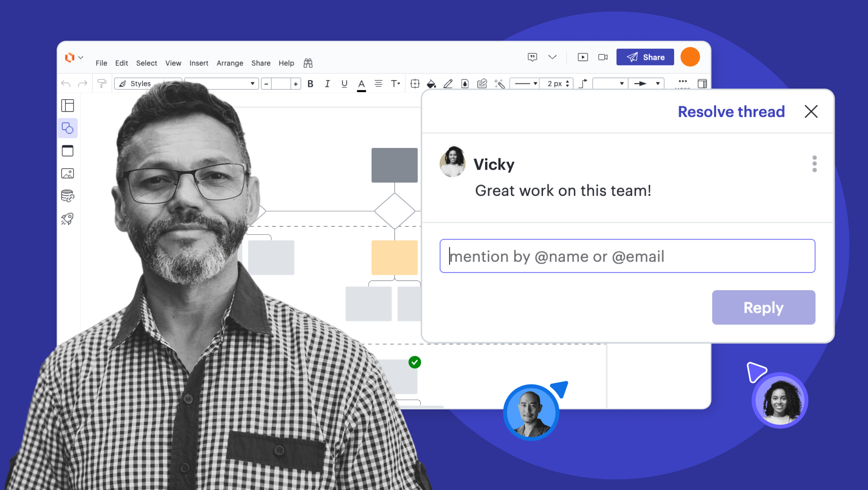This screenshot has width=868, height=490.
Task: Open the Insert menu
Action: (198, 63)
